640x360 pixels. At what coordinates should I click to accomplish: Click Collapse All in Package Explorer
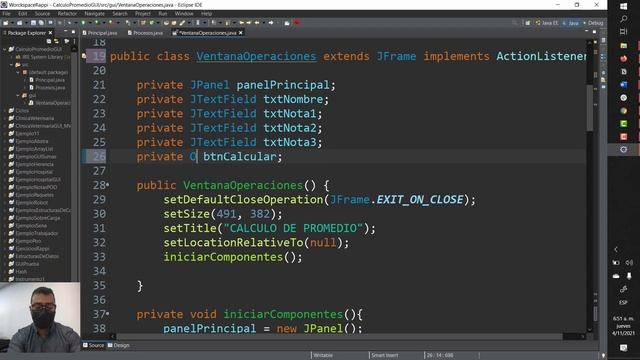(x=49, y=41)
